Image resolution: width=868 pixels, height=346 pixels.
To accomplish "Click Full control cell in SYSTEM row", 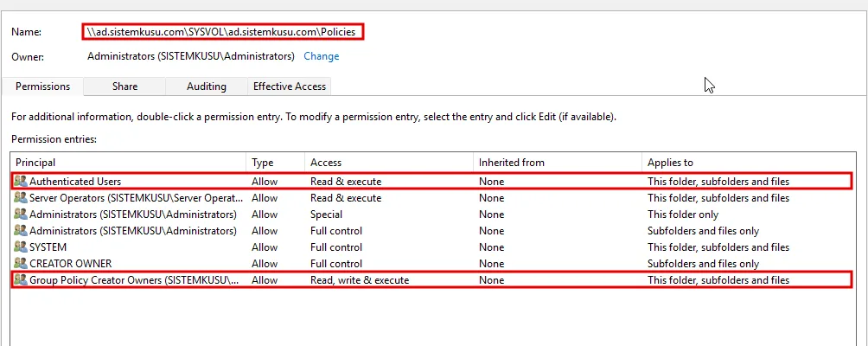I will point(336,247).
